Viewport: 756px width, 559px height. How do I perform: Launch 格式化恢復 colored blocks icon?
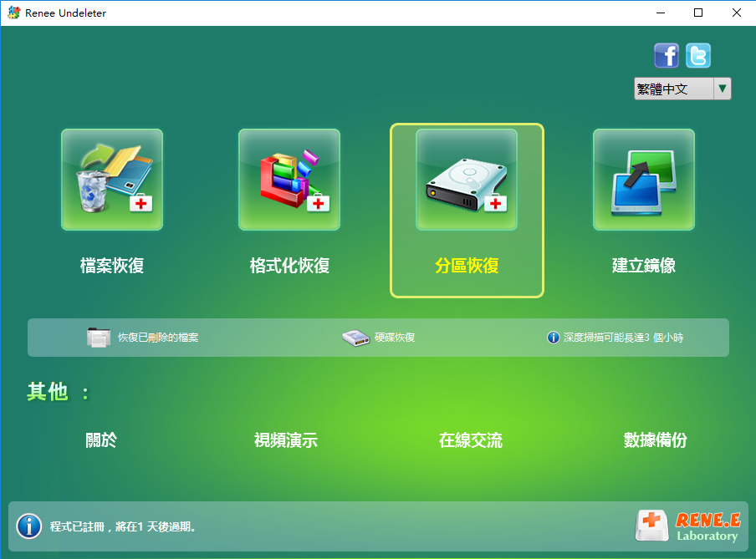click(289, 180)
